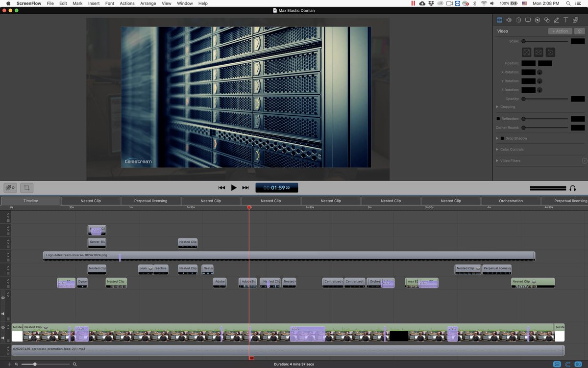Click the 3D cube button beside Action
Viewport: 588px width, 368px height.
point(580,31)
